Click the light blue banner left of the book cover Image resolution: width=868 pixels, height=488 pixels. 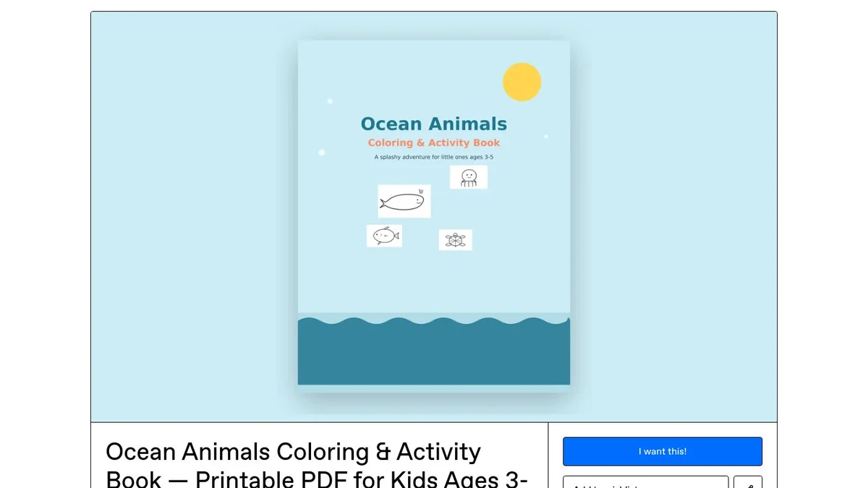(x=194, y=217)
